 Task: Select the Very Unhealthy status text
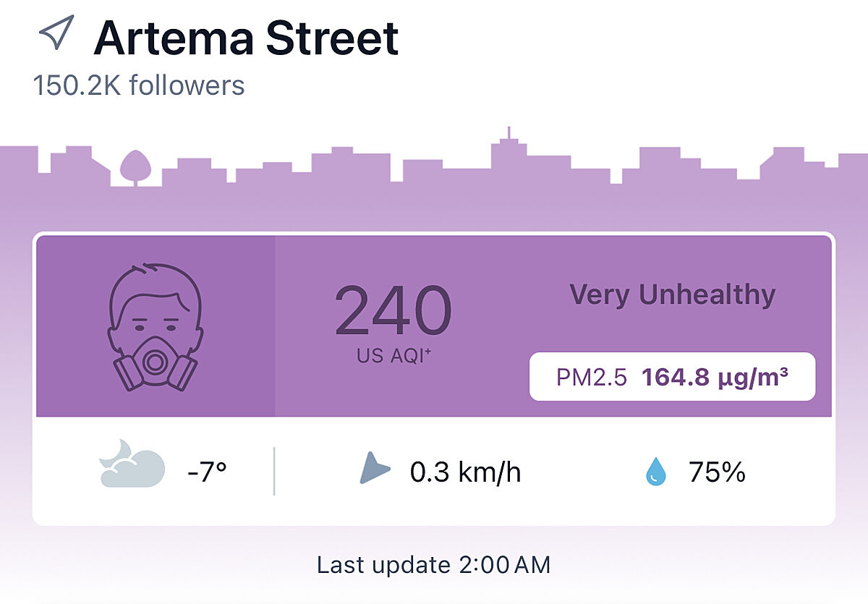(x=672, y=295)
